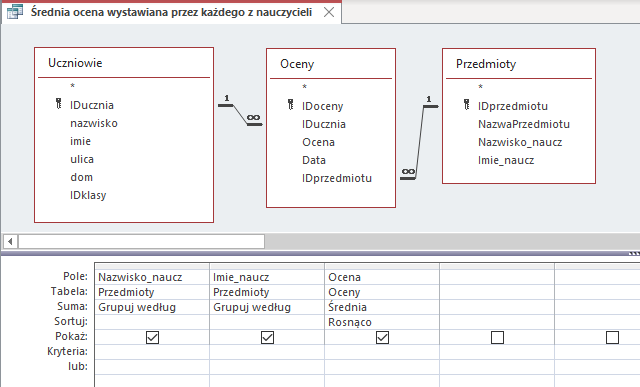Click the horizontal scrollbar thumb in diagram pane
The height and width of the screenshot is (387, 640).
click(141, 241)
